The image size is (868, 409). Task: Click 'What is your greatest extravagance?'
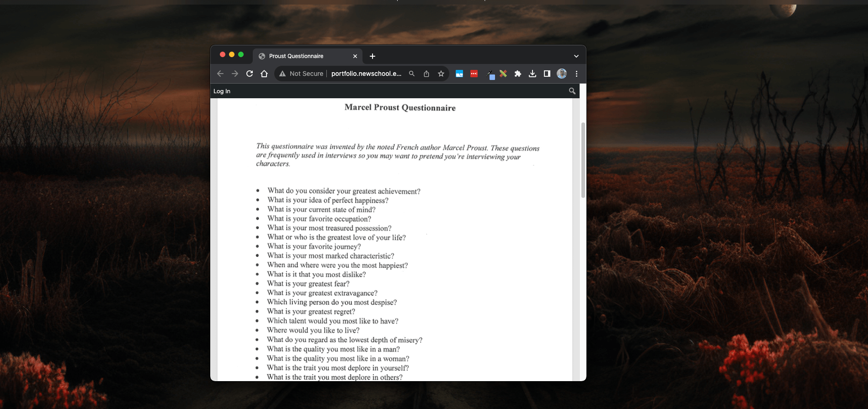coord(322,293)
